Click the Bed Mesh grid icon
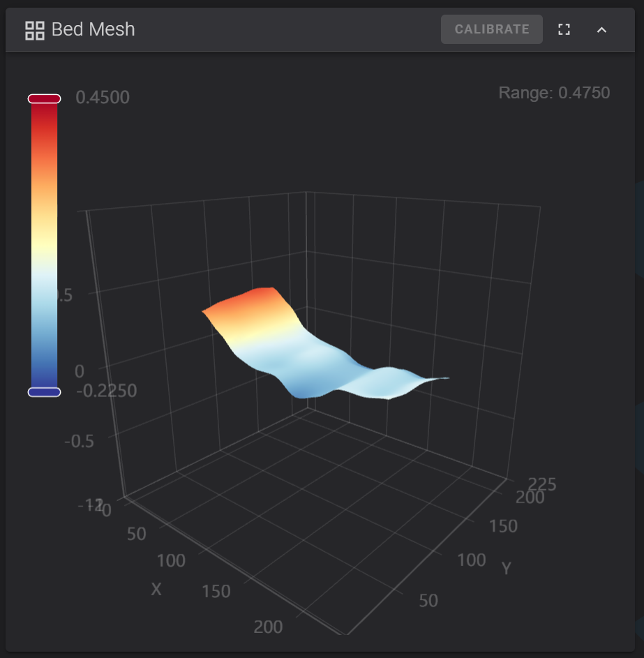This screenshot has height=658, width=644. coord(34,30)
